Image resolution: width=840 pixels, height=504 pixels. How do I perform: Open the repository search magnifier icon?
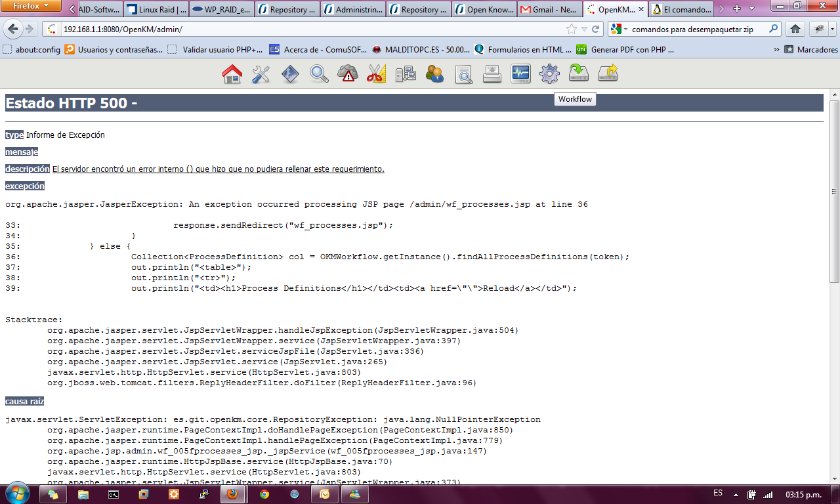click(319, 73)
